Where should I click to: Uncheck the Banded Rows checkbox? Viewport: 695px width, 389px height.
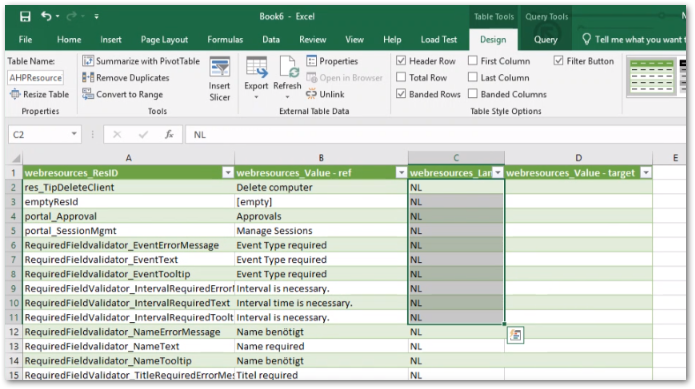point(401,93)
